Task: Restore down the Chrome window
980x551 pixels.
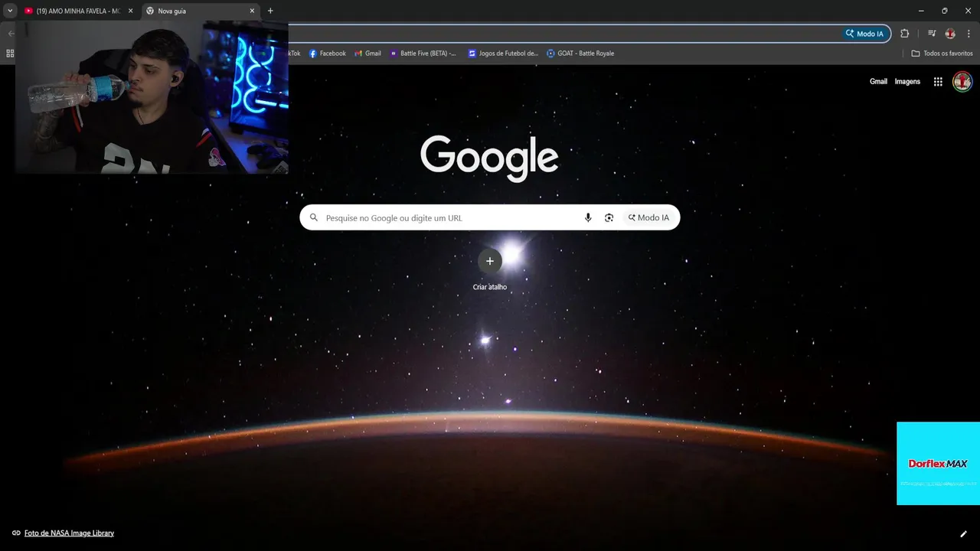Action: [944, 11]
